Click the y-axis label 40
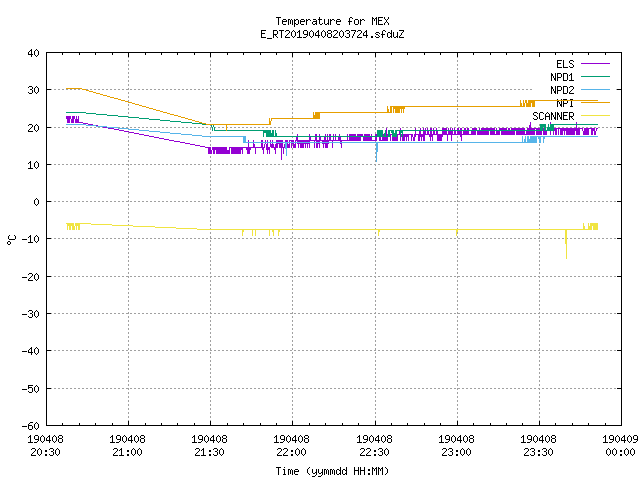Image resolution: width=640 pixels, height=480 pixels. (33, 53)
